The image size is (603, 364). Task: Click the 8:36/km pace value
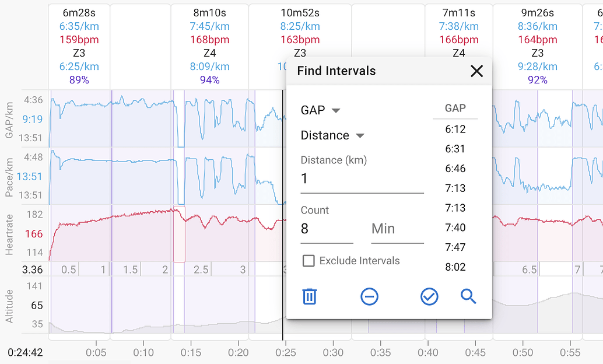tap(538, 26)
